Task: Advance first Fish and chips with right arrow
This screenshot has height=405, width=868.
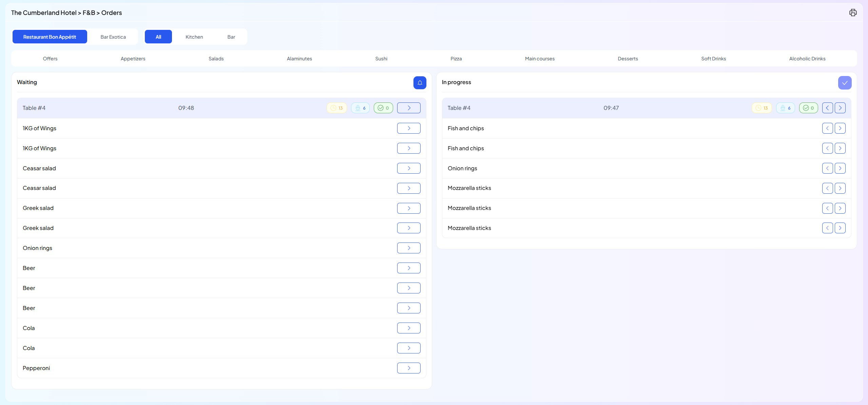Action: pyautogui.click(x=840, y=128)
